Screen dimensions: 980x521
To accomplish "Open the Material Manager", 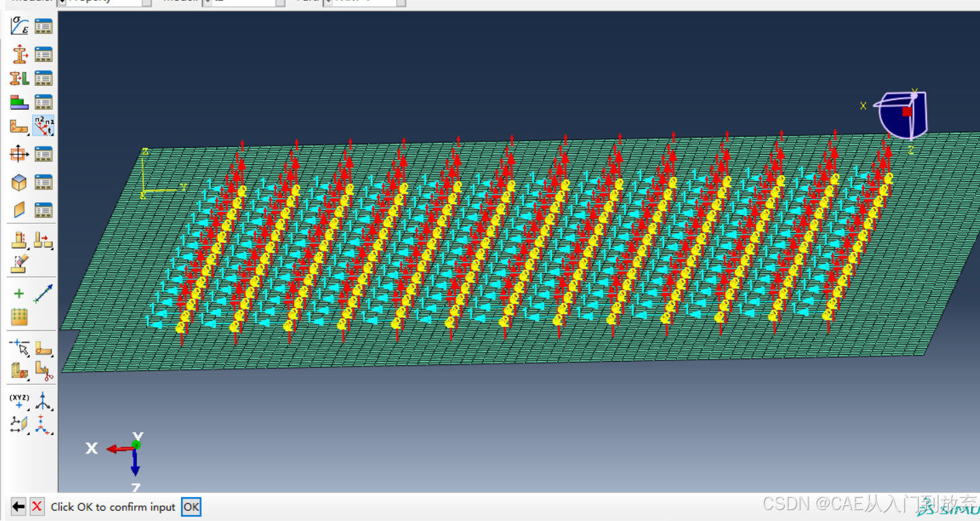I will pos(44,27).
